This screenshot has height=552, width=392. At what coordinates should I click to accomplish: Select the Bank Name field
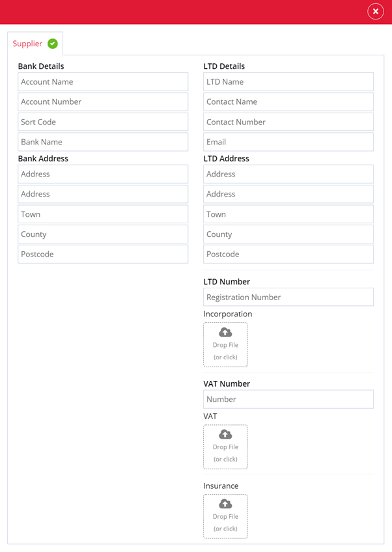click(103, 142)
